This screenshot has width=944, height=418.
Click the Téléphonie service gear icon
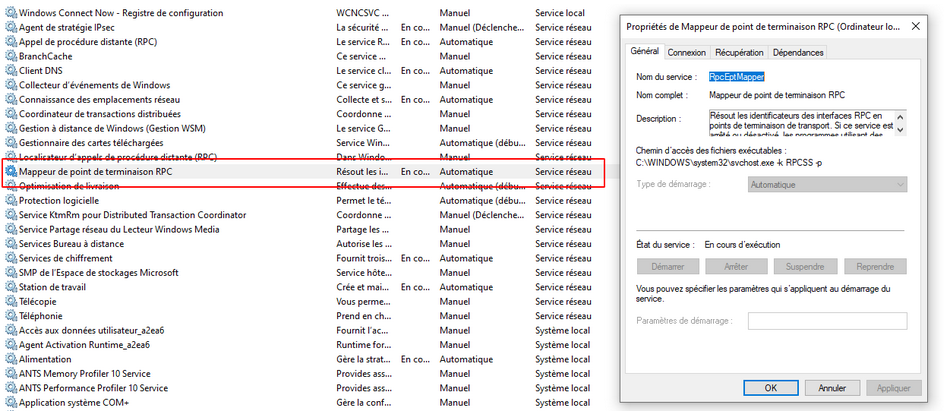[11, 316]
